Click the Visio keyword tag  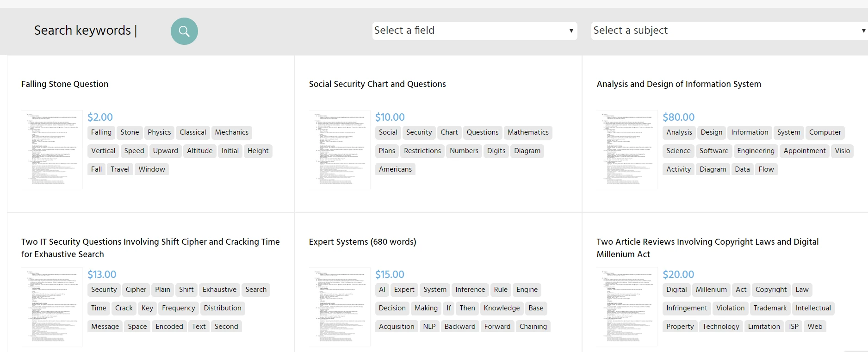842,151
